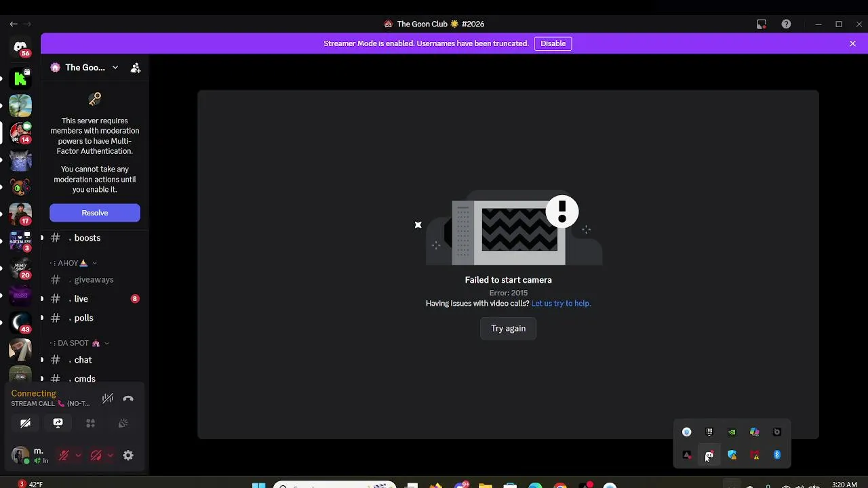Open Windows Security tray icon
This screenshot has width=868, height=488.
pyautogui.click(x=732, y=455)
